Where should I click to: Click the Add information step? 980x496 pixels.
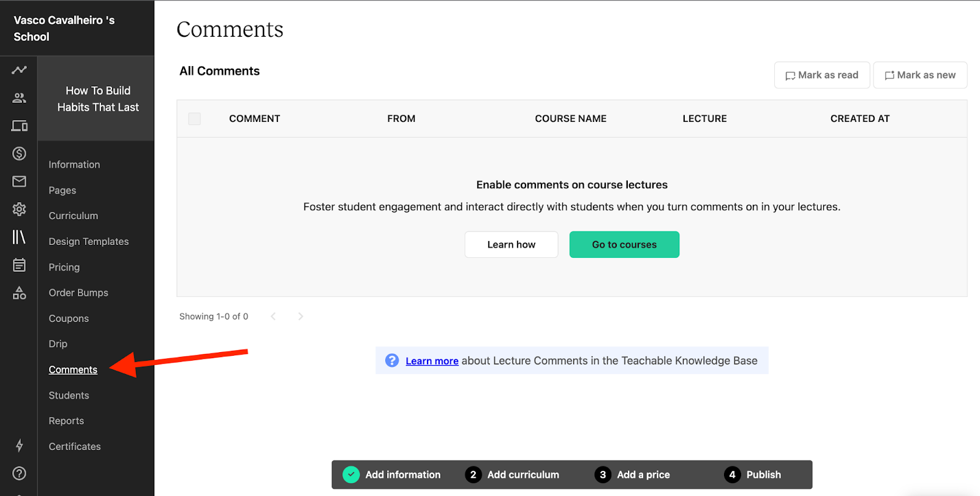click(x=403, y=475)
